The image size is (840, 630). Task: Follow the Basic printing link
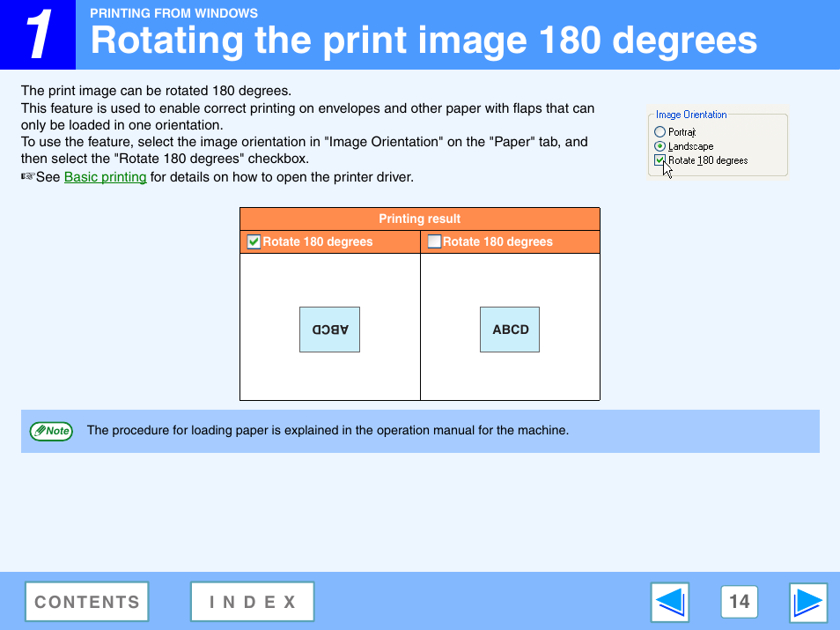point(105,177)
